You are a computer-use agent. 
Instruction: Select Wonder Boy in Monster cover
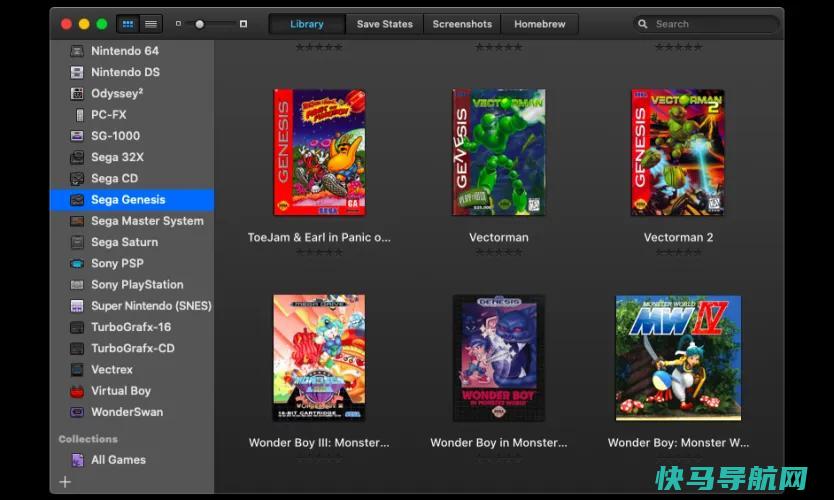click(498, 357)
